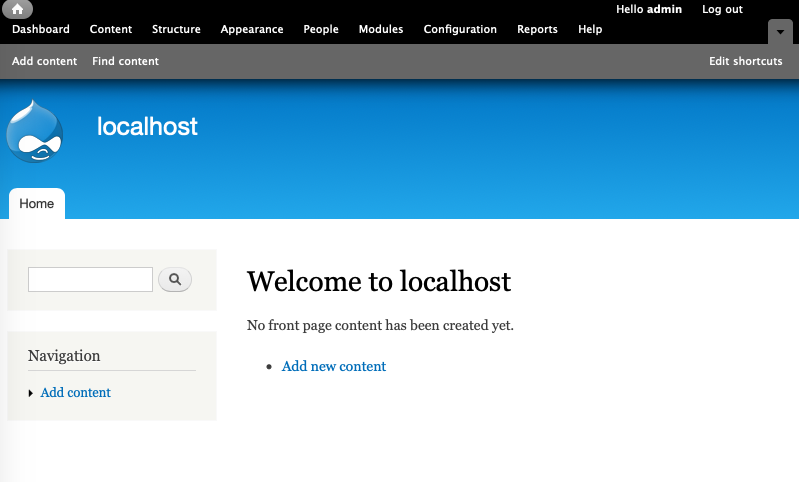The height and width of the screenshot is (482, 799).
Task: Select the Home tab
Action: click(37, 203)
